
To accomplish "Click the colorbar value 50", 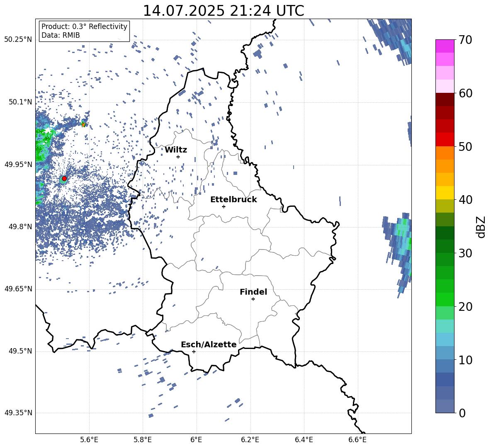I will click(465, 146).
